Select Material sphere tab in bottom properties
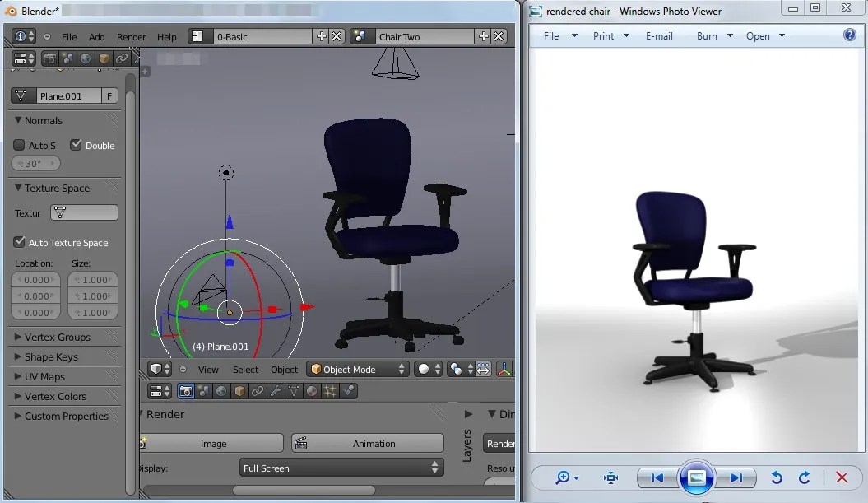 [312, 391]
